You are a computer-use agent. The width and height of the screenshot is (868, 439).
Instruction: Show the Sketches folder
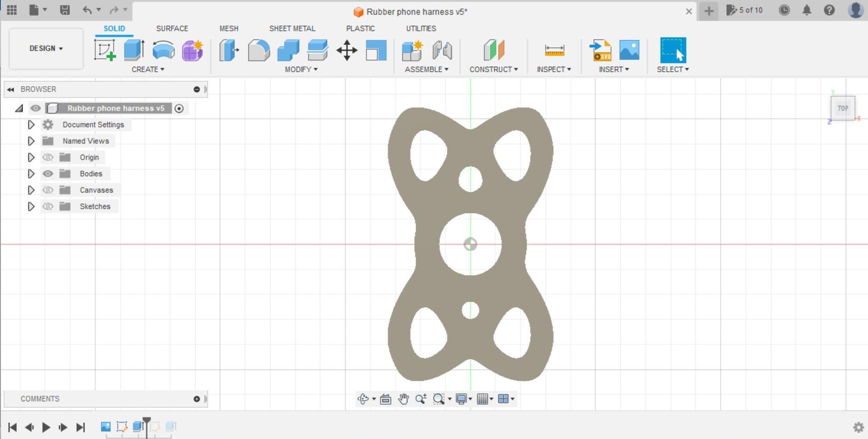48,206
